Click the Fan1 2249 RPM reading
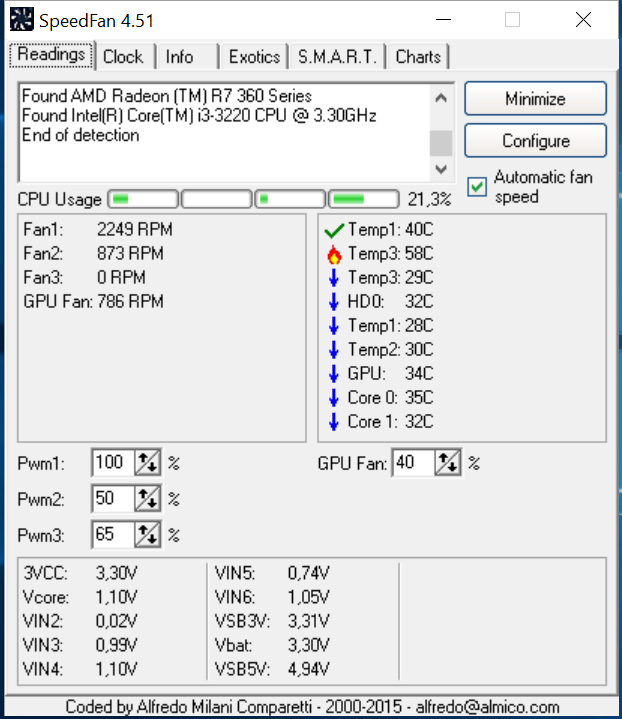Image resolution: width=622 pixels, height=719 pixels. 98,229
